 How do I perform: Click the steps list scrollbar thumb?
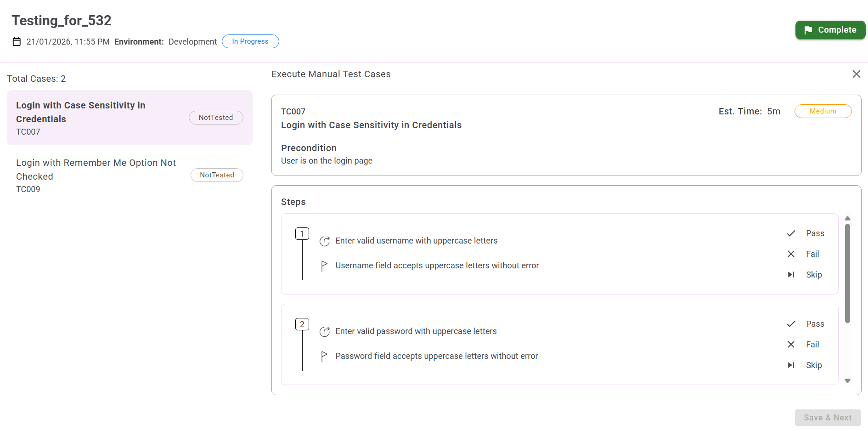[847, 273]
